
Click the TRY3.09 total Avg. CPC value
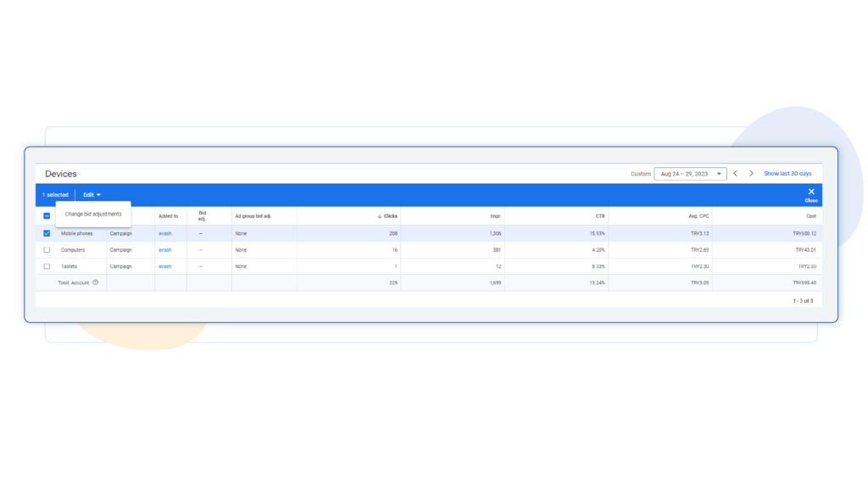pyautogui.click(x=699, y=283)
